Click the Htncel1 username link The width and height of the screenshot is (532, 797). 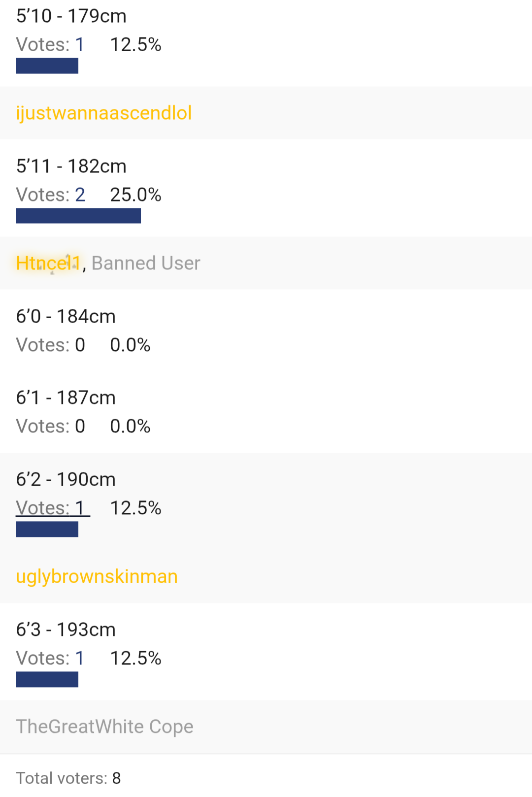(x=48, y=263)
